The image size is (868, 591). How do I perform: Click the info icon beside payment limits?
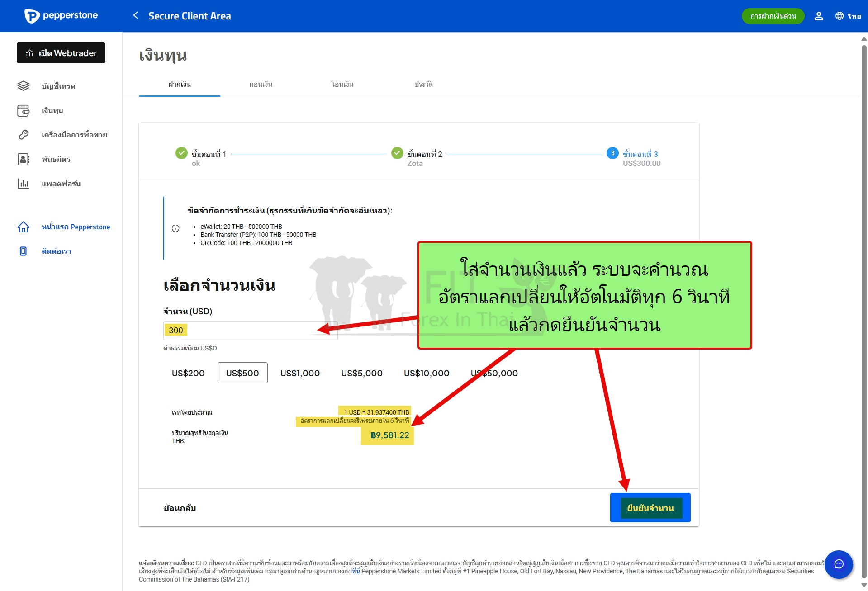[x=175, y=228]
